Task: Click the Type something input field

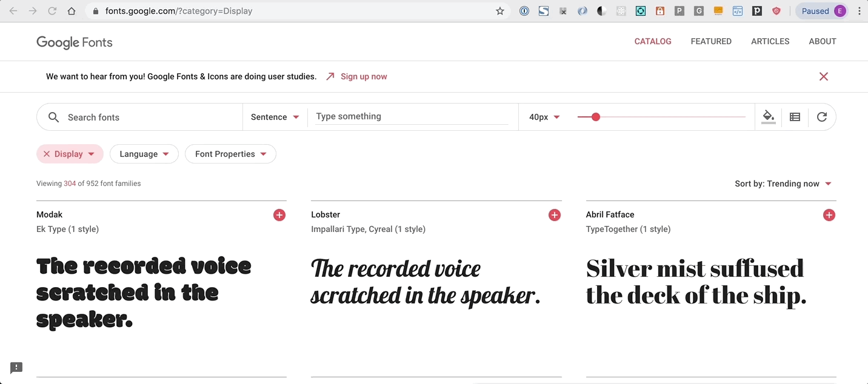Action: tap(412, 116)
